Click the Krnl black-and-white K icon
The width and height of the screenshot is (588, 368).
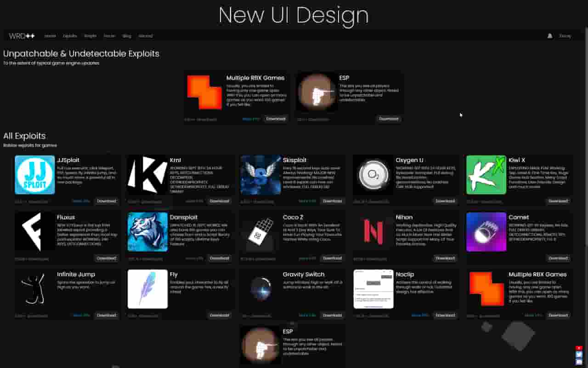point(148,175)
